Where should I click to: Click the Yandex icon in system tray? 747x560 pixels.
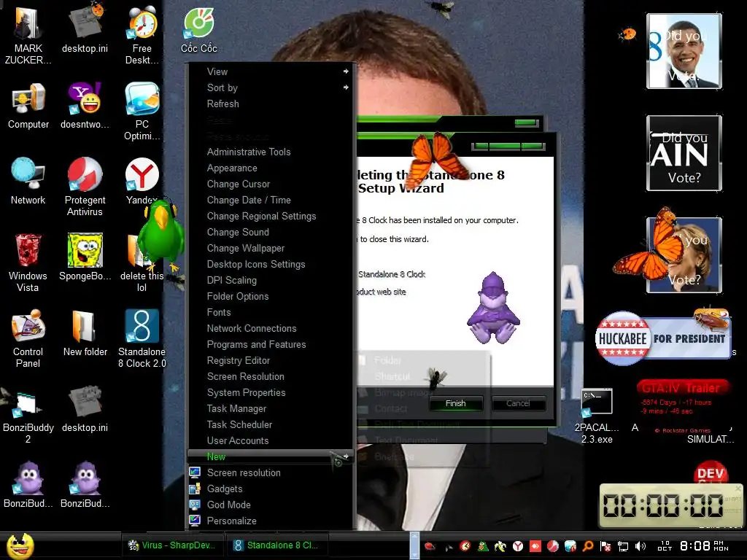pyautogui.click(x=518, y=546)
